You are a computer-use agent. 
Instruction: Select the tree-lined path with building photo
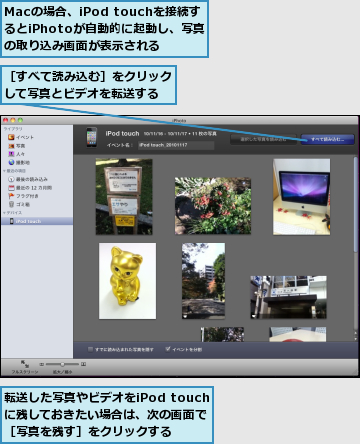pyautogui.click(x=203, y=281)
